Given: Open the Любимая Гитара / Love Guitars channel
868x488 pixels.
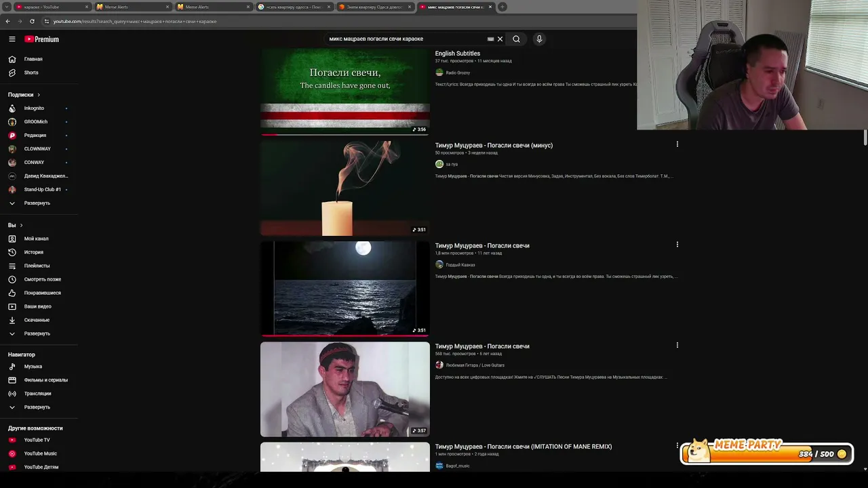Looking at the screenshot, I should (475, 365).
